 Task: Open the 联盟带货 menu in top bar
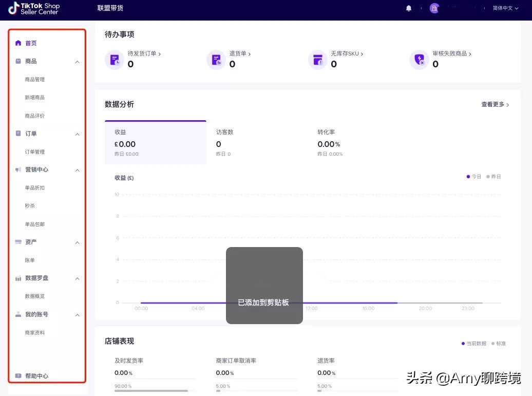click(110, 8)
